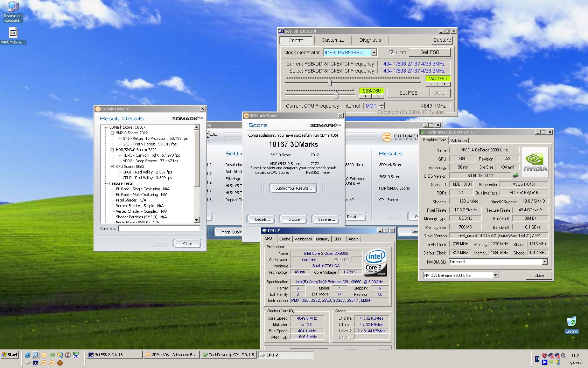Collapse the Feature Tests node

tap(106, 183)
